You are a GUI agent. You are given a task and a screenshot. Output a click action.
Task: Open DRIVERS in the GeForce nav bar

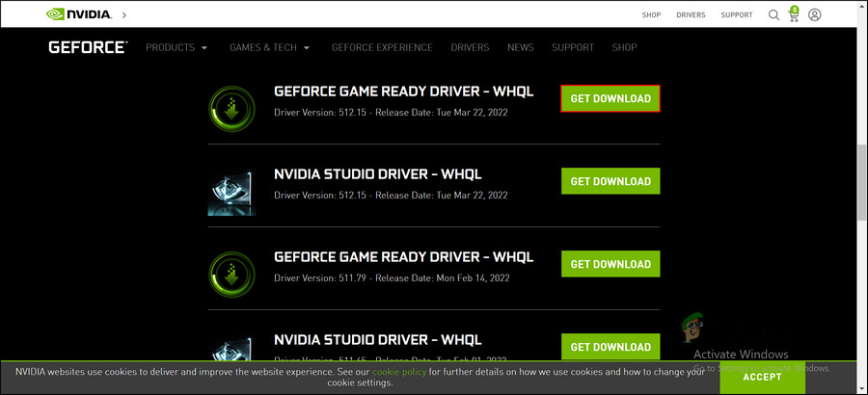470,47
